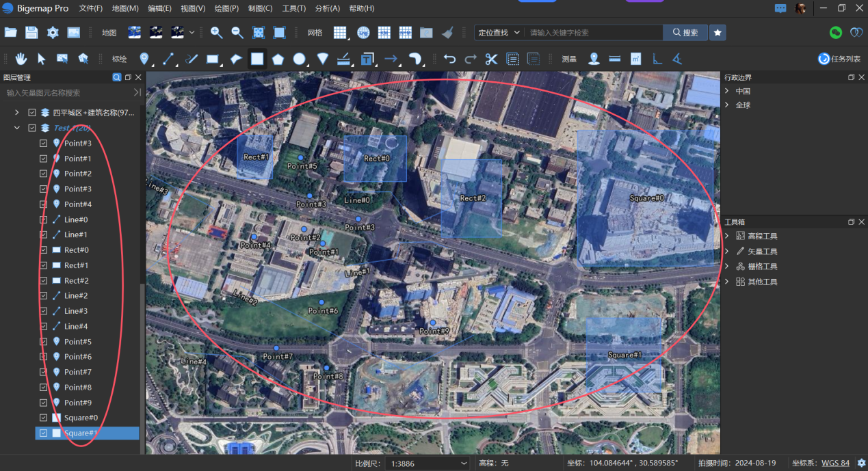Choose the pentagon polygon drawing tool
This screenshot has height=471, width=868.
pos(278,59)
